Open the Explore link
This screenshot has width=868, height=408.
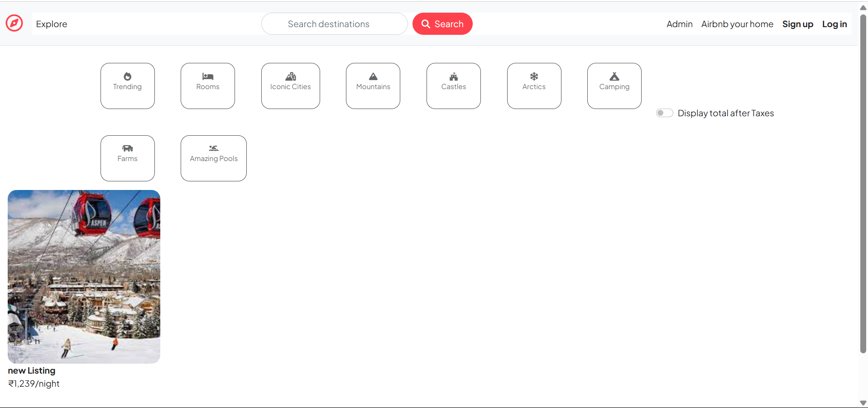52,24
